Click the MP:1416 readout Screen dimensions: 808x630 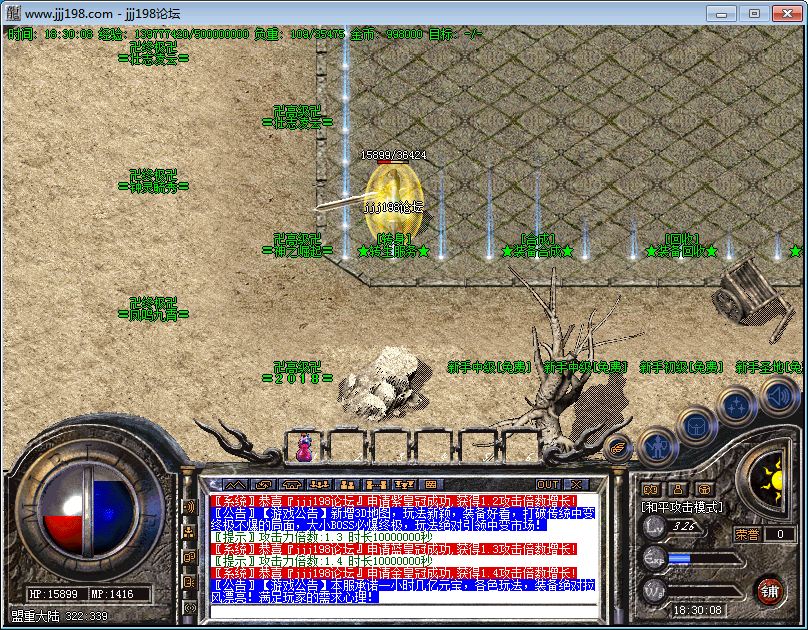(112, 594)
